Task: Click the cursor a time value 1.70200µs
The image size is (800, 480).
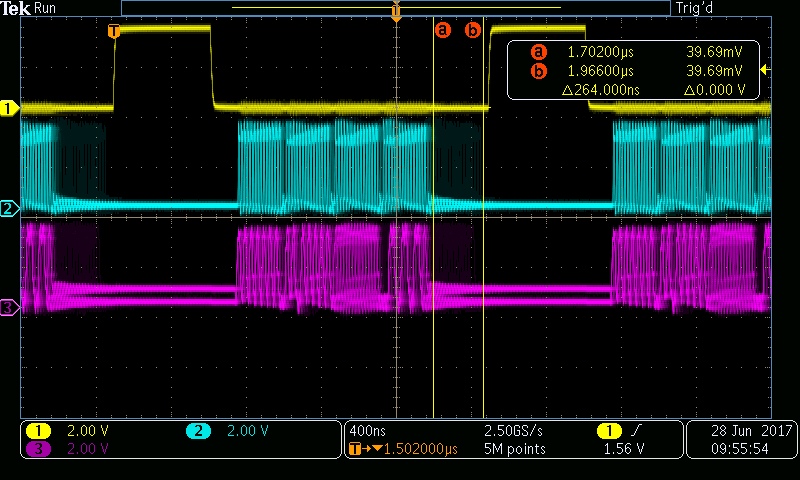Action: click(601, 52)
